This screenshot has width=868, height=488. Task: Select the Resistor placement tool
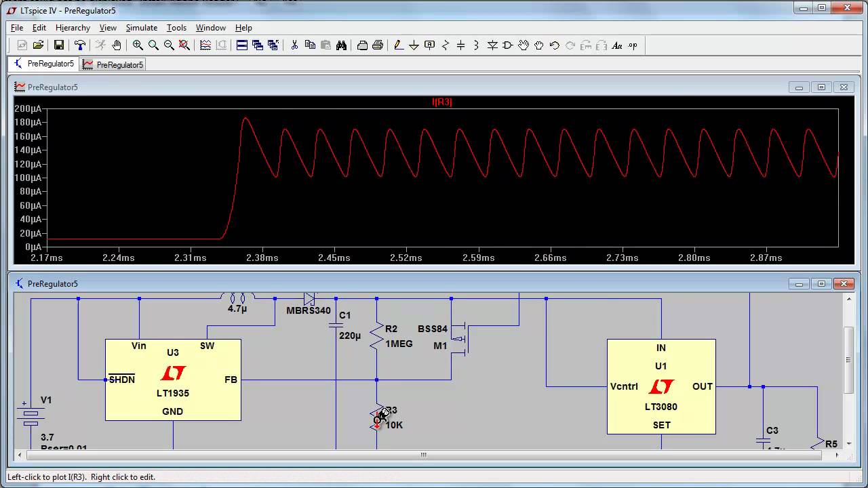click(x=446, y=45)
